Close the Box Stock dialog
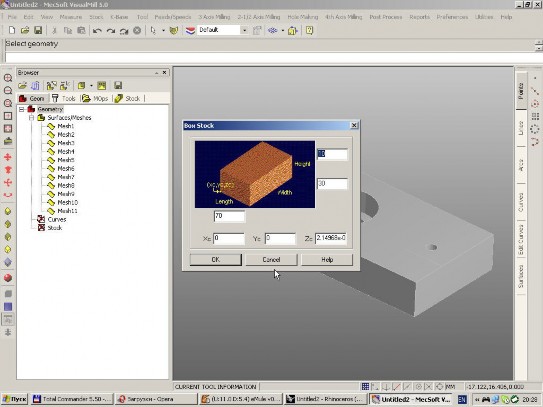This screenshot has width=543, height=407. click(354, 125)
